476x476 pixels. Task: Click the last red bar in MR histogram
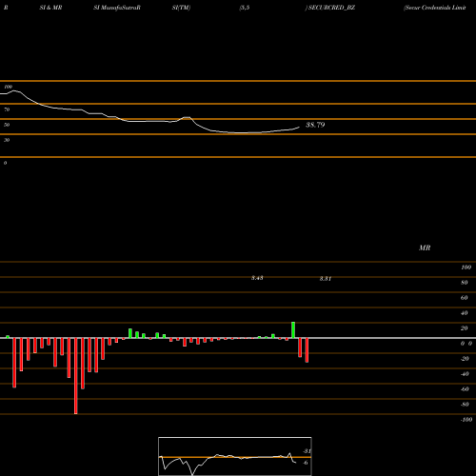click(x=307, y=350)
